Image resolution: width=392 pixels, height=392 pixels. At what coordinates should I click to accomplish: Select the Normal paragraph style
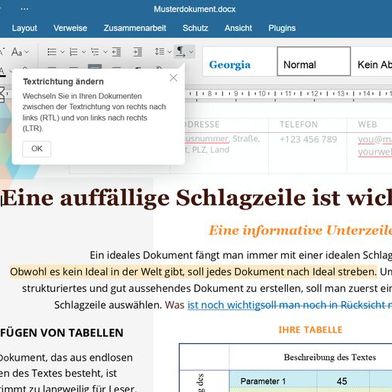tap(314, 62)
